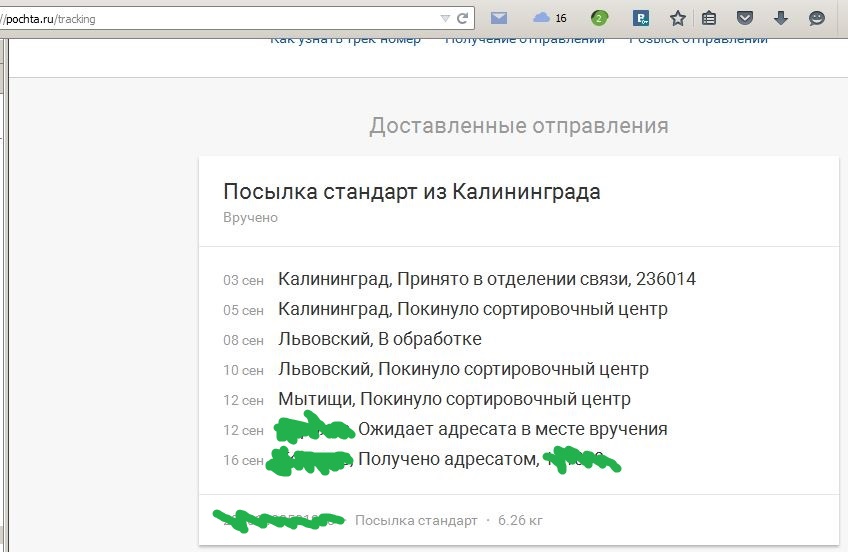The width and height of the screenshot is (848, 552).
Task: Click the mail envelope toolbar icon
Action: click(x=499, y=18)
